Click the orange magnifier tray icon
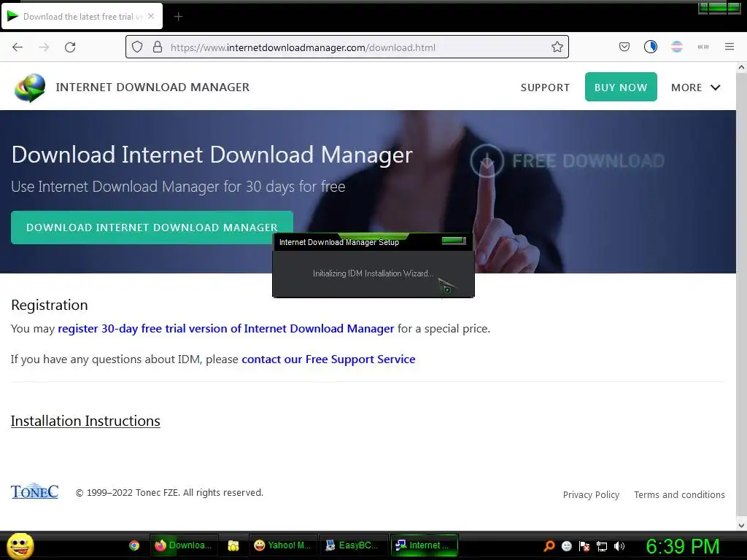 click(x=549, y=545)
